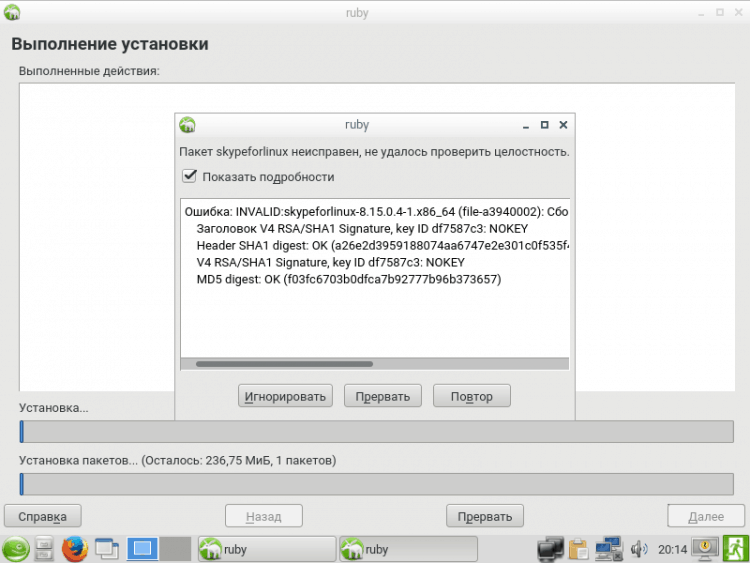Click the show desktop windows icon

(106, 549)
